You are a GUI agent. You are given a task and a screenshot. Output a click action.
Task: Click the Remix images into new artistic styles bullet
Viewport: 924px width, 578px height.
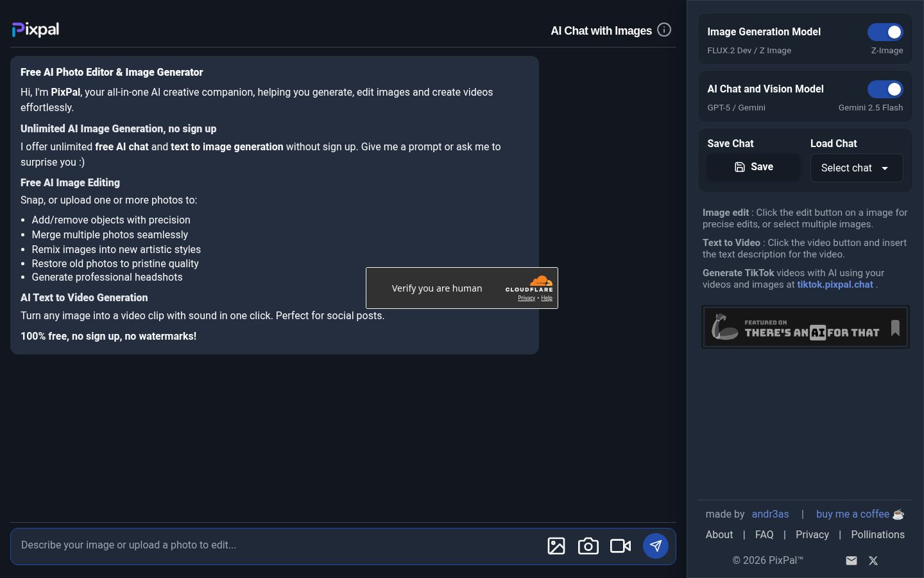(116, 250)
